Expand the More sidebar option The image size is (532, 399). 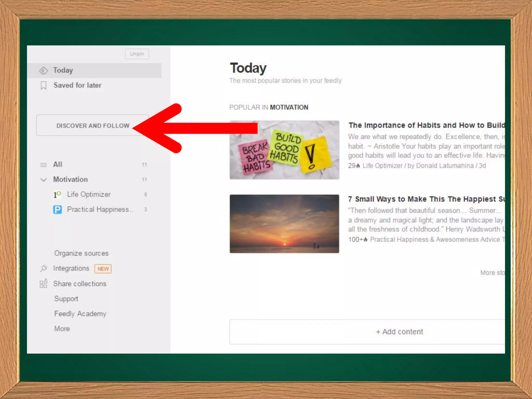coord(62,329)
